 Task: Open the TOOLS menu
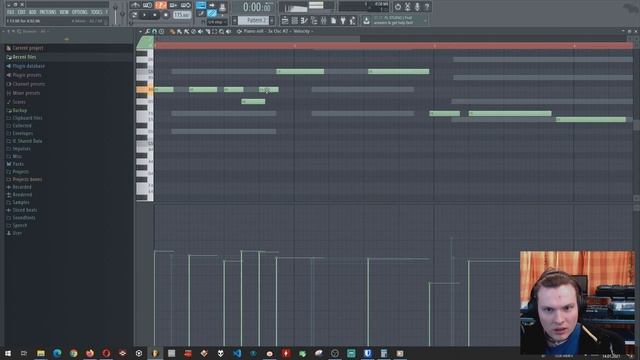pos(96,12)
